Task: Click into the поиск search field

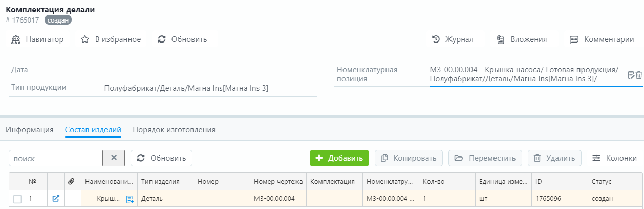Action: (x=55, y=158)
